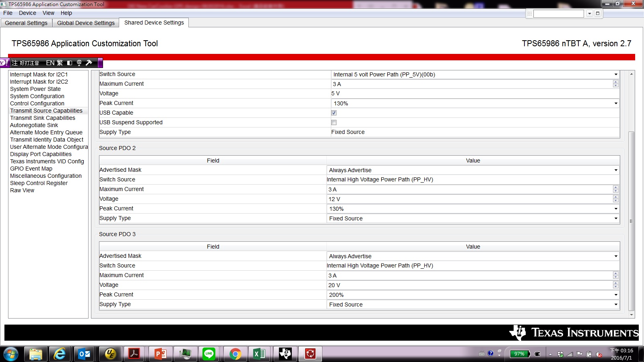Open Adobe Acrobat from the taskbar
Screen dimensions: 644x362
click(134, 354)
